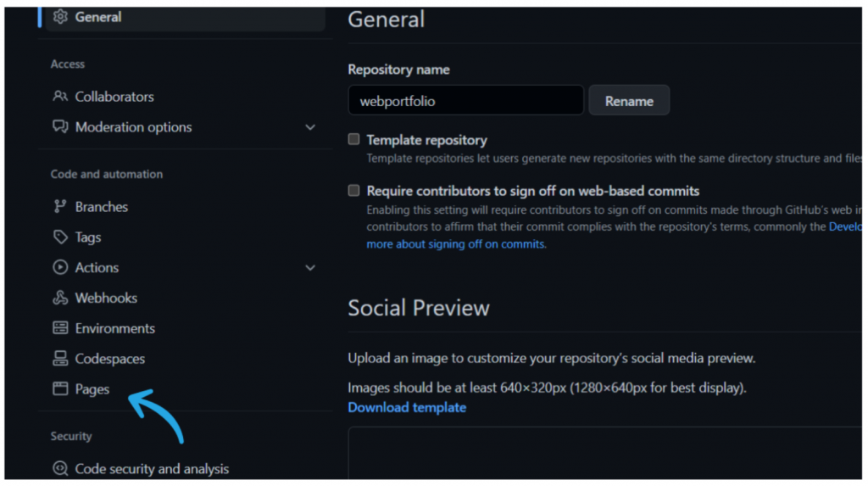Screen dimensions: 868x486
Task: Click the Template repository label text
Action: pyautogui.click(x=427, y=140)
